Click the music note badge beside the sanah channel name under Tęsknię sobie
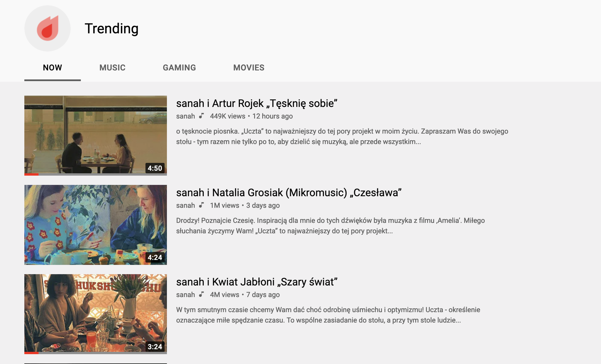This screenshot has height=364, width=601. [202, 116]
